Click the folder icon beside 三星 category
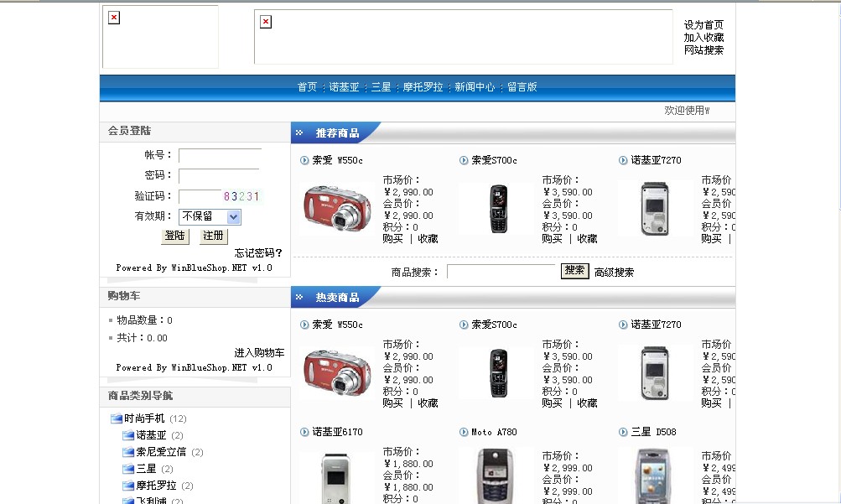Viewport: 841px width, 504px height. click(128, 469)
